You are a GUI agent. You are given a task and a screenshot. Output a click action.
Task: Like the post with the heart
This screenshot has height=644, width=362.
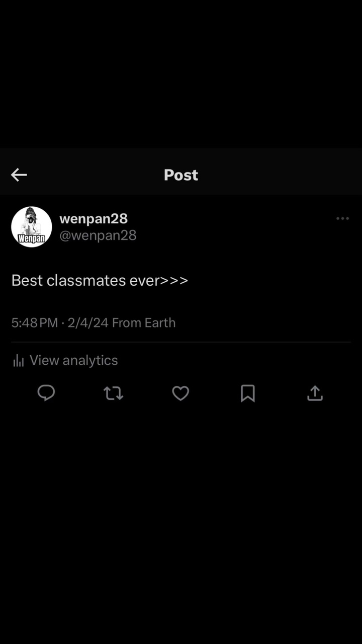pos(180,393)
